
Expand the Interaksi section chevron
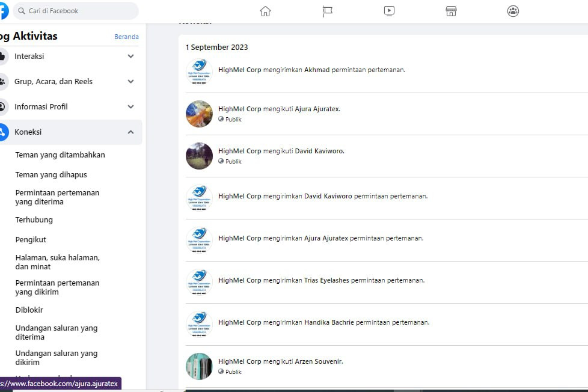tap(130, 57)
